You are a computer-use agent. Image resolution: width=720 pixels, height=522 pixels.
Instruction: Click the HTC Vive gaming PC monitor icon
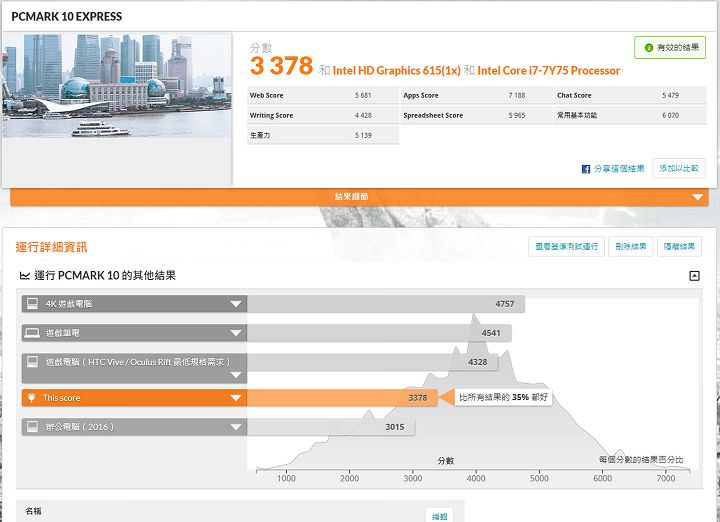tap(33, 361)
